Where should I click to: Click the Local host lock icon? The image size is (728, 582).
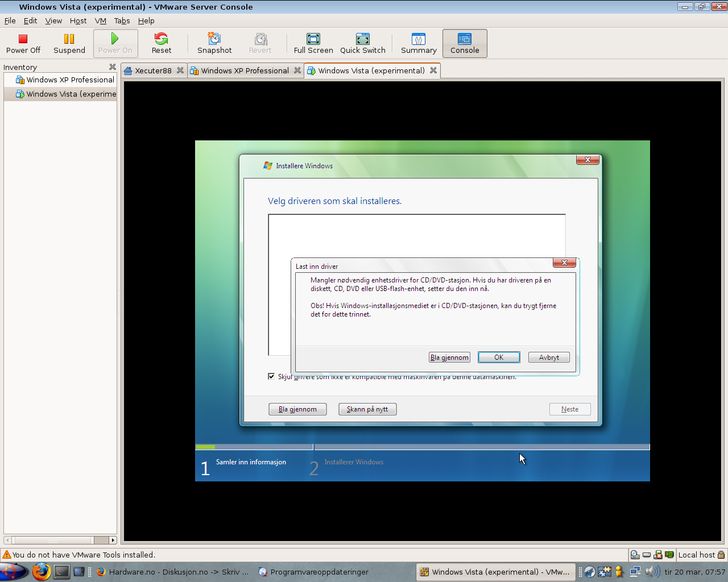pyautogui.click(x=721, y=555)
